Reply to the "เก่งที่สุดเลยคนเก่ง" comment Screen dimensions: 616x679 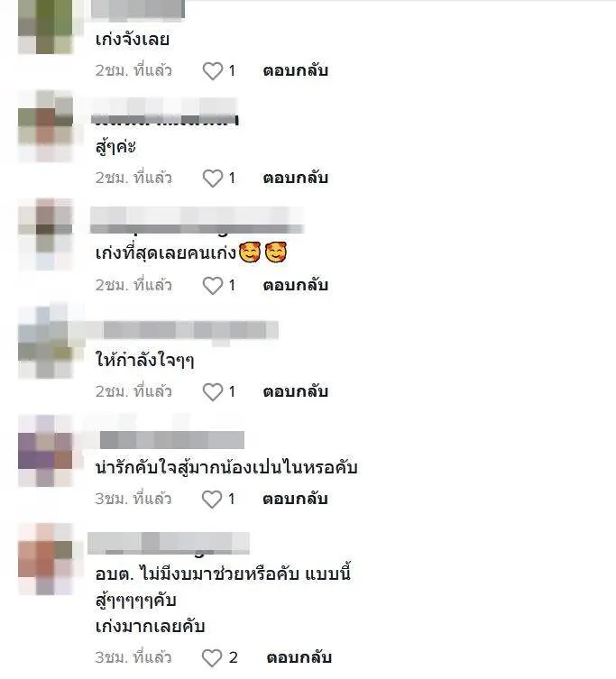[296, 285]
